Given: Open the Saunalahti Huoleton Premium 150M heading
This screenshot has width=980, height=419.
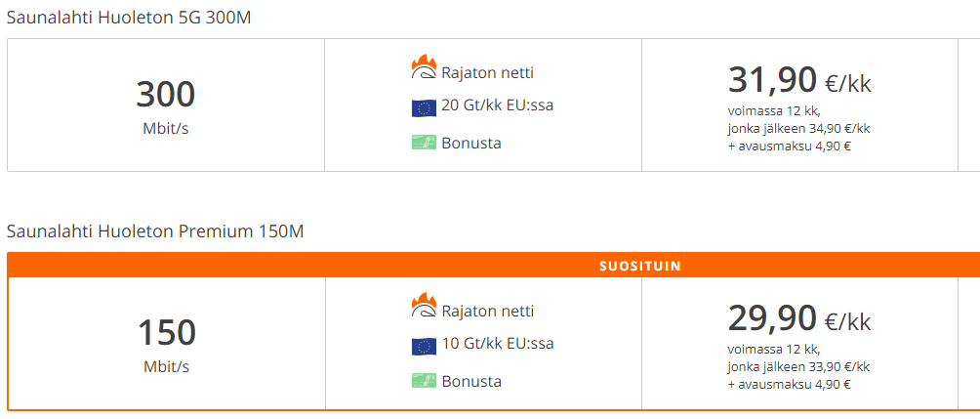Looking at the screenshot, I should tap(155, 231).
